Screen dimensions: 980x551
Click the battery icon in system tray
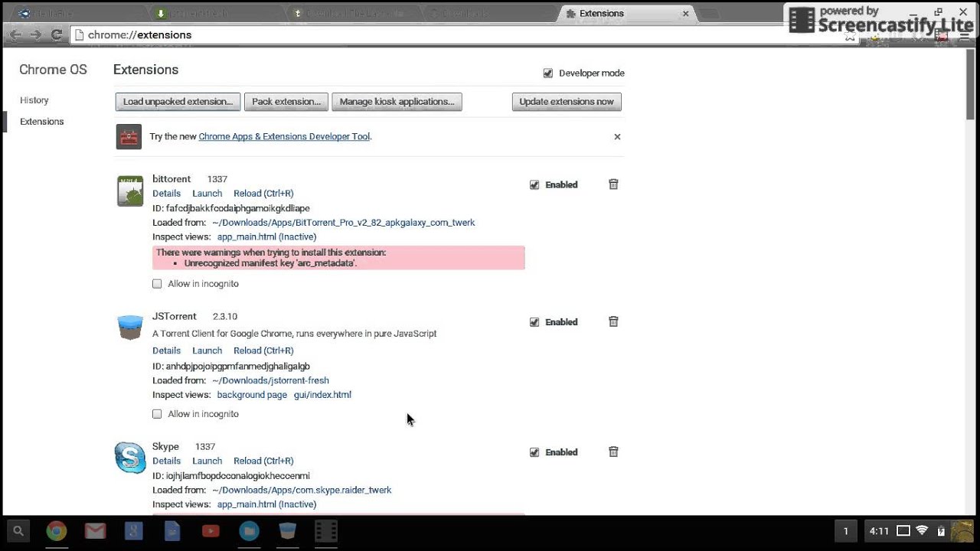pos(941,531)
